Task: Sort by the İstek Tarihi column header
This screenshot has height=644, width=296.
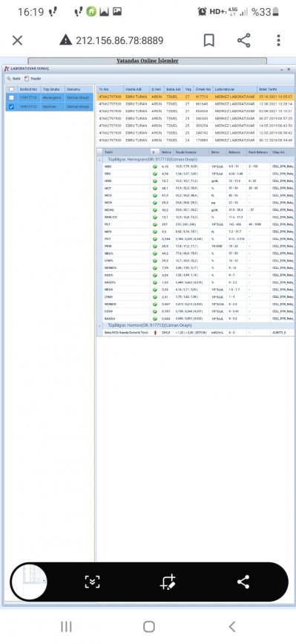Action: pos(275,89)
